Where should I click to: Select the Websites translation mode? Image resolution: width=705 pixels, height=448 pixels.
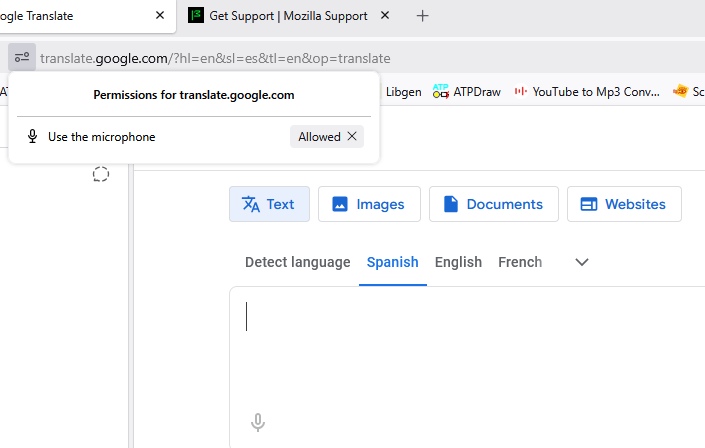tap(624, 204)
